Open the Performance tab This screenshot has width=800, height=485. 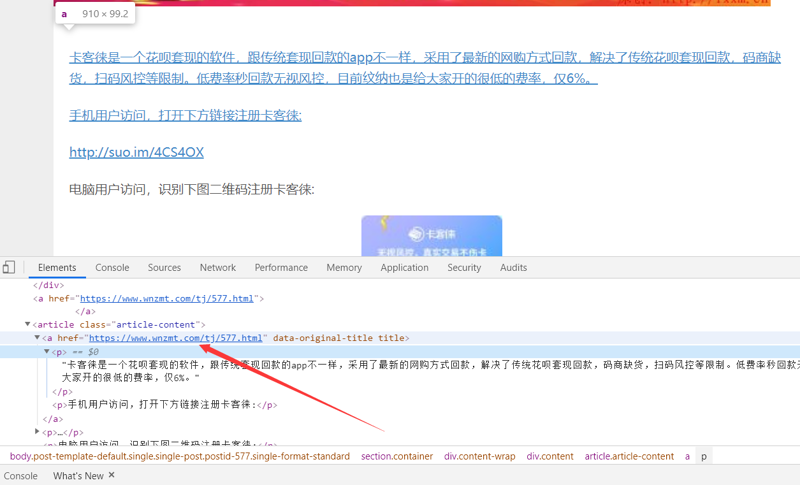coord(281,267)
